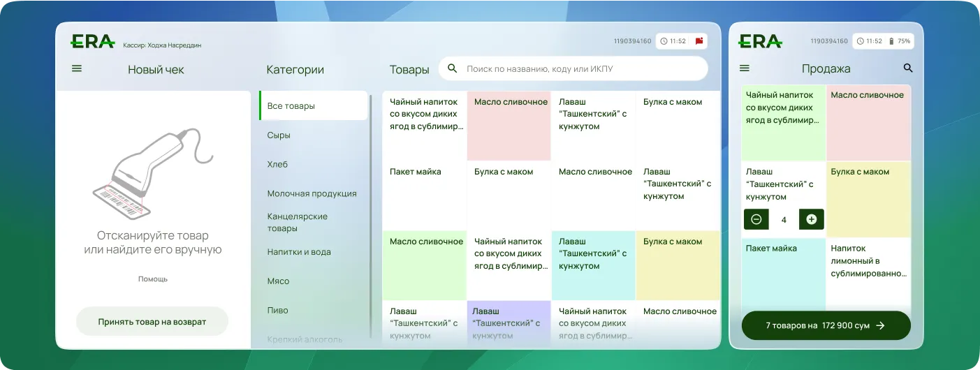This screenshot has height=370, width=980.
Task: Click the magnifier icon in the search field
Action: (x=453, y=68)
